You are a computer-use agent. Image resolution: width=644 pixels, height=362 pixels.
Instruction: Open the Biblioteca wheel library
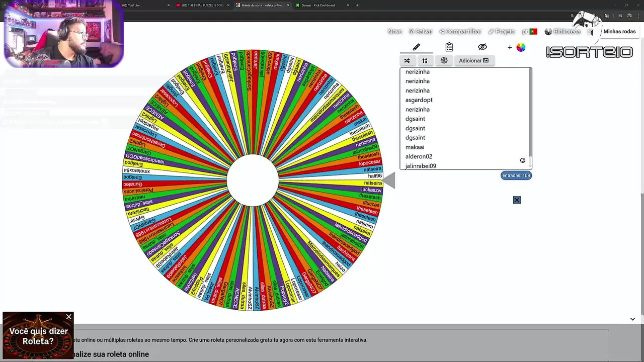pos(562,32)
